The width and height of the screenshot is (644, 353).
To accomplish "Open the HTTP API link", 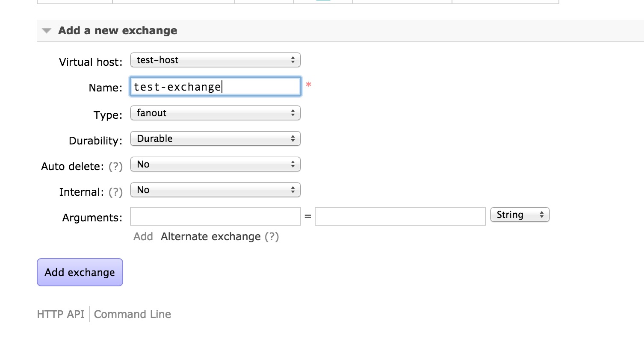I will [x=61, y=315].
